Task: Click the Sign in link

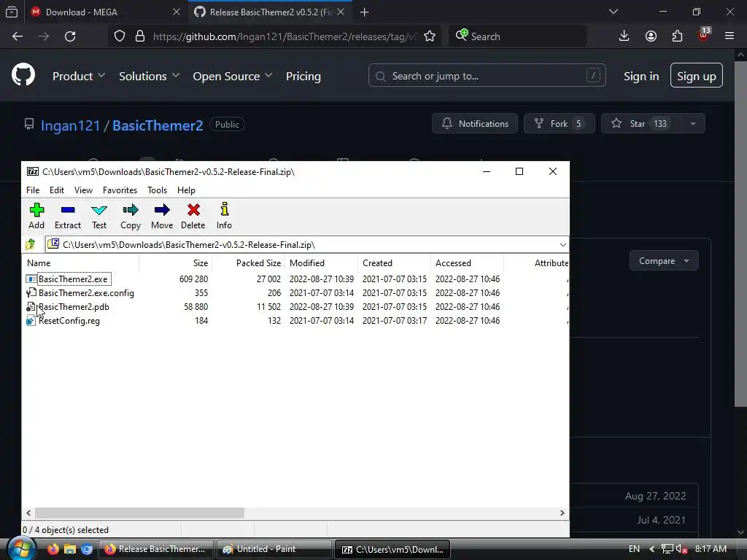Action: pos(641,76)
